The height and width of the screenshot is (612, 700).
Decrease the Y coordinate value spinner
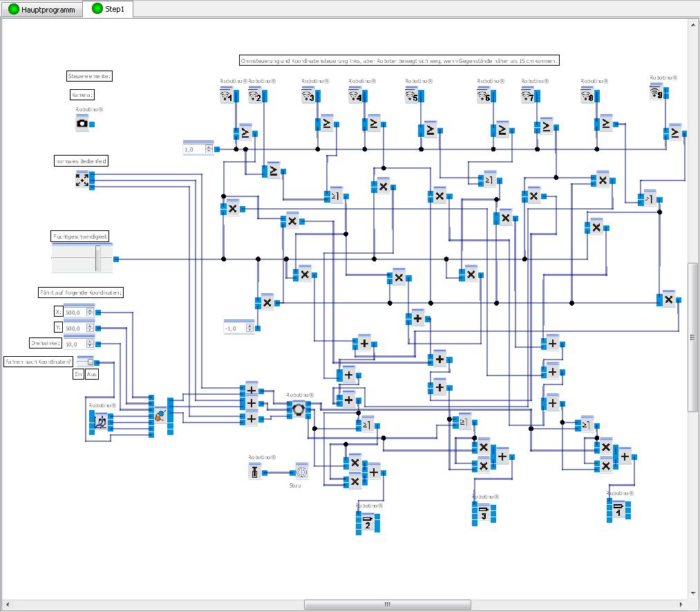(90, 331)
